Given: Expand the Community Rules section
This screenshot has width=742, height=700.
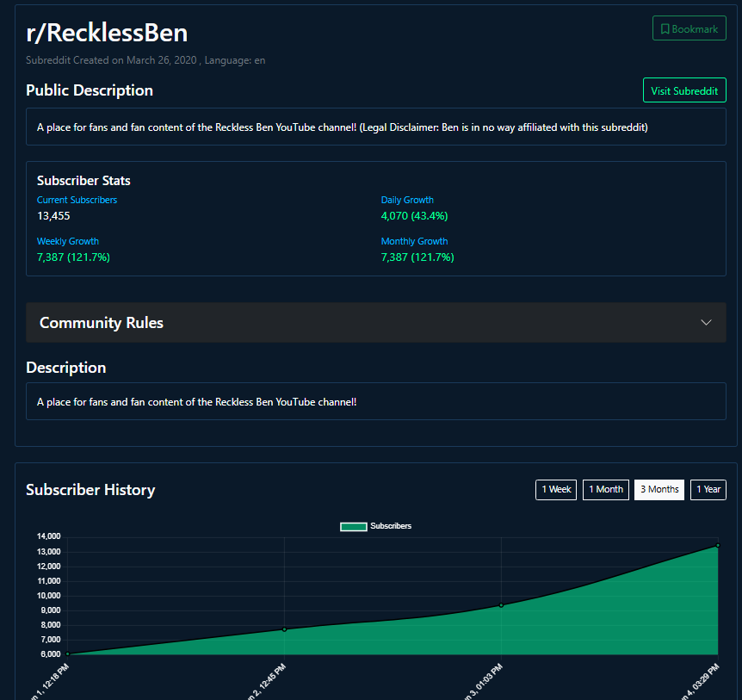Looking at the screenshot, I should tap(375, 322).
